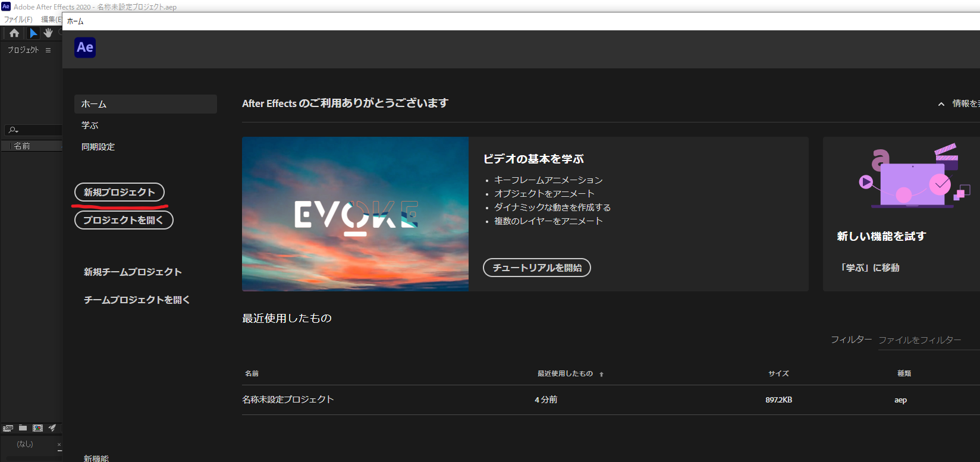
Task: Click the aep type cell
Action: [900, 400]
